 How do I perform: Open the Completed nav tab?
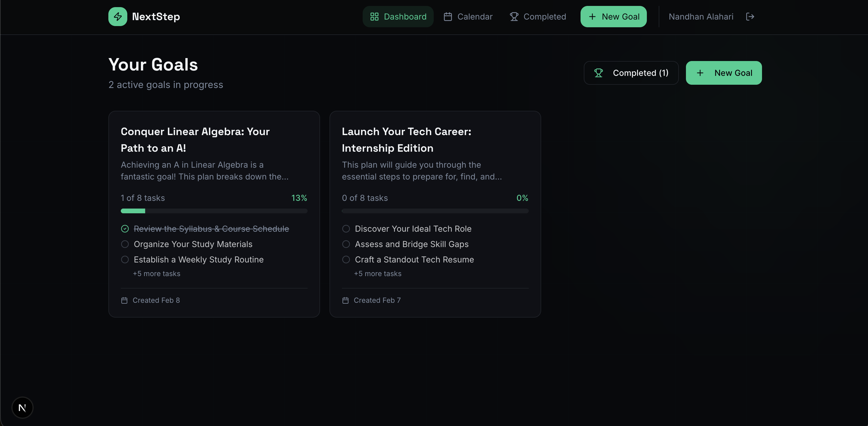click(538, 17)
